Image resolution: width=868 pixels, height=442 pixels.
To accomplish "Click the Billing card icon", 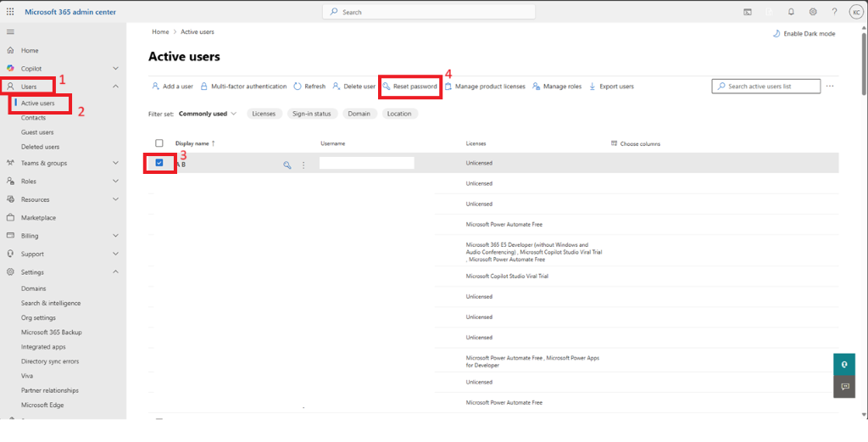I will (10, 235).
